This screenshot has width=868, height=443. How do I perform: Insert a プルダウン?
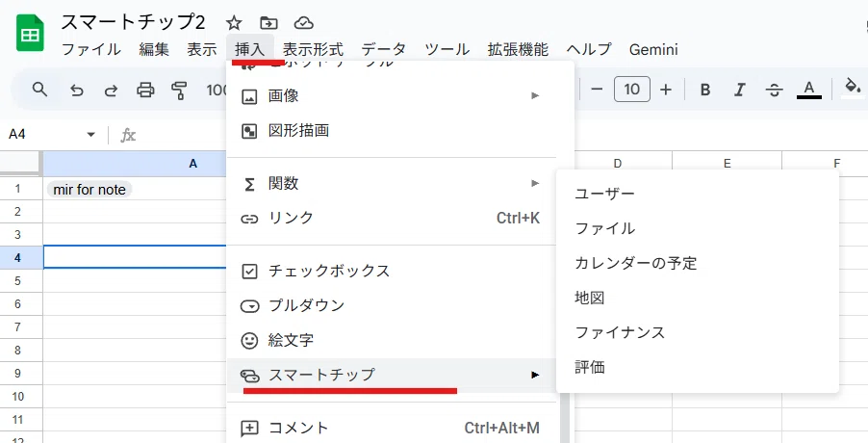coord(392,305)
